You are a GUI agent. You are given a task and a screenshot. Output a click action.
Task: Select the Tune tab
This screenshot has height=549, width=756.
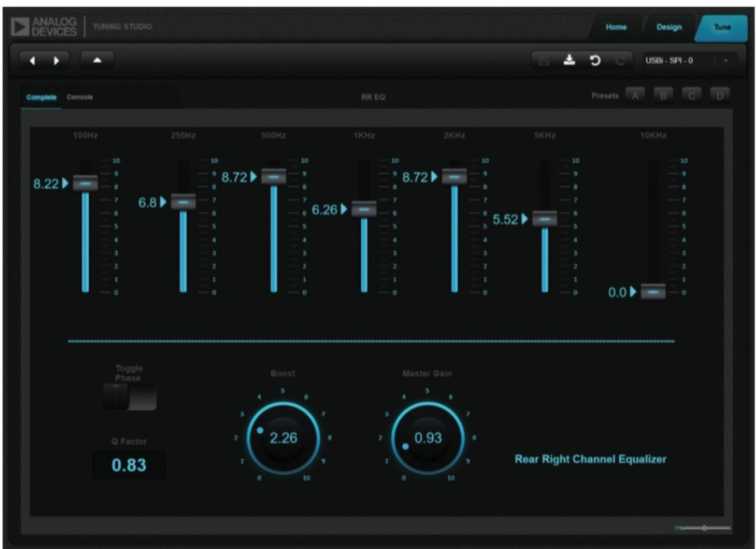pos(722,27)
